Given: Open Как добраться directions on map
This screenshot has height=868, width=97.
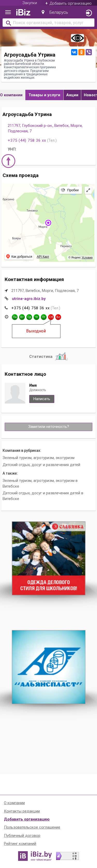Looking at the screenshot, I should pyautogui.click(x=19, y=256).
